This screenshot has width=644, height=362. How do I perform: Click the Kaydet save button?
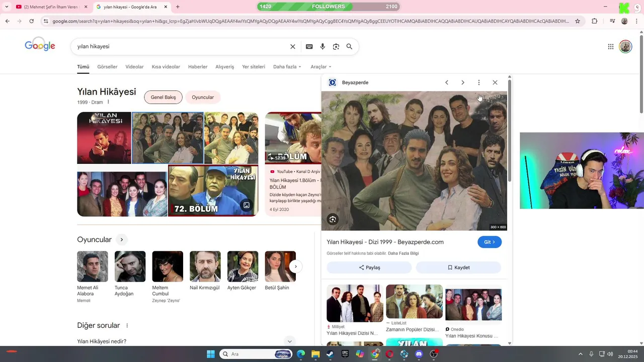coord(458,267)
